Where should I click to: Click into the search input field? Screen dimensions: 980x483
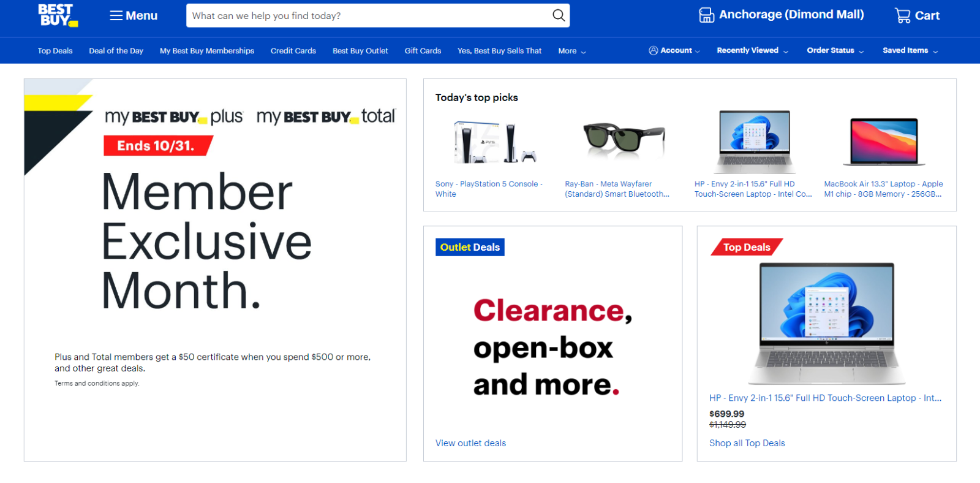[367, 15]
